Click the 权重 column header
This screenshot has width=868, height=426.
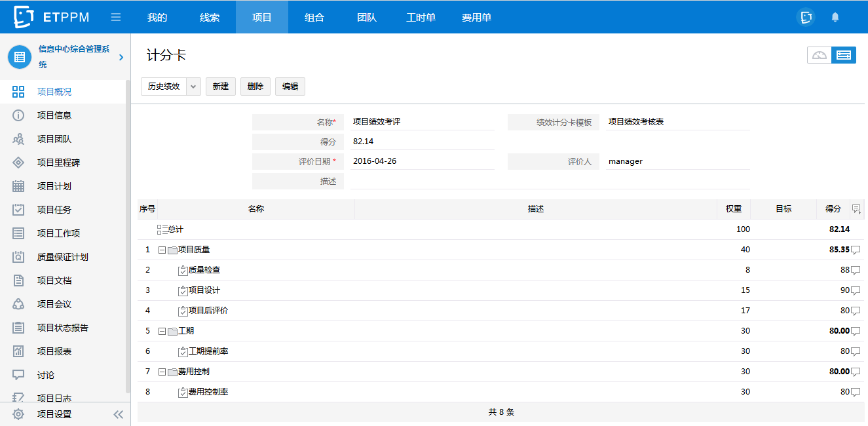(x=734, y=209)
